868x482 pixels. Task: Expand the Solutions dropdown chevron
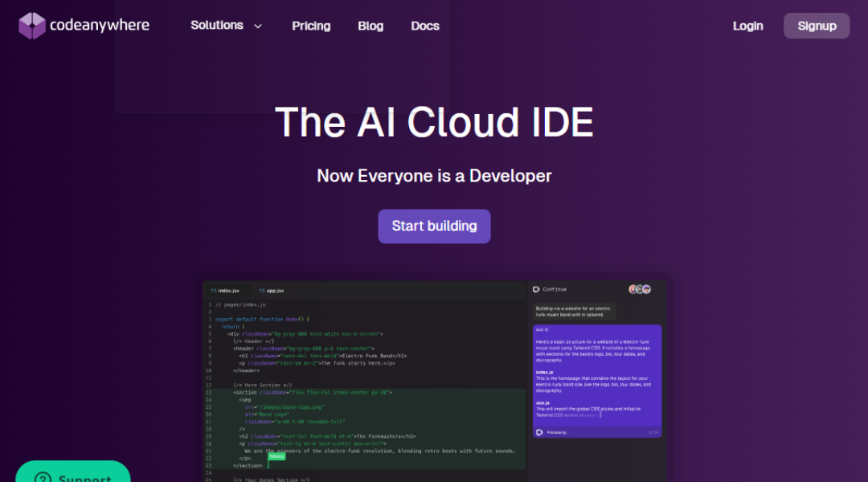pos(258,26)
